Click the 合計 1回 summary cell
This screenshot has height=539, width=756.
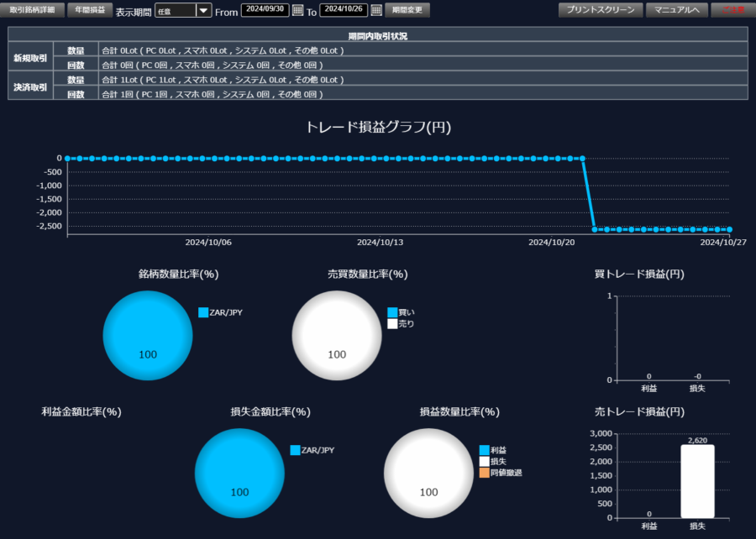click(423, 94)
